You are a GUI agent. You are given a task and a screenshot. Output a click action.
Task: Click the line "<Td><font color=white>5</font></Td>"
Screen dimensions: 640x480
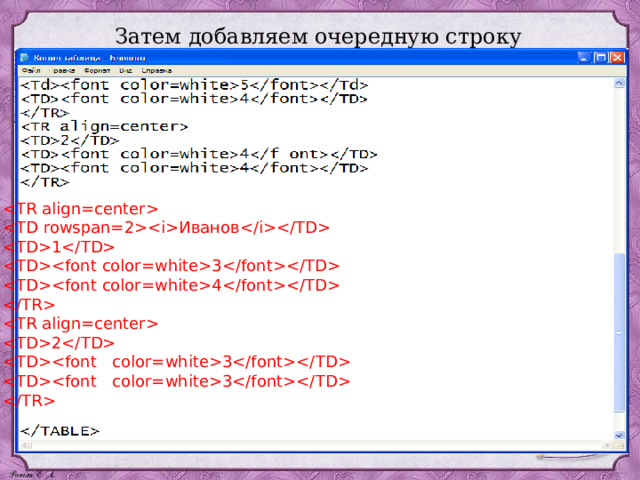(194, 85)
